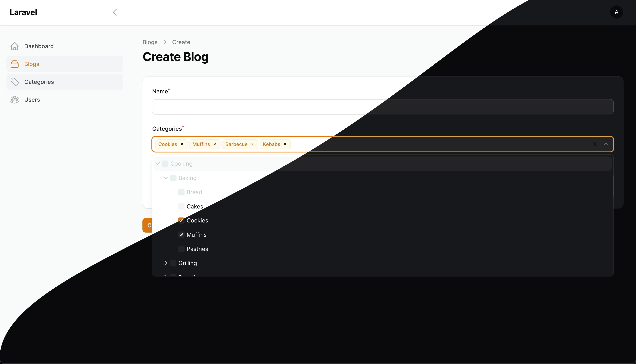Viewport: 636px width, 364px height.
Task: Open user avatar menu labeled A
Action: (x=616, y=12)
